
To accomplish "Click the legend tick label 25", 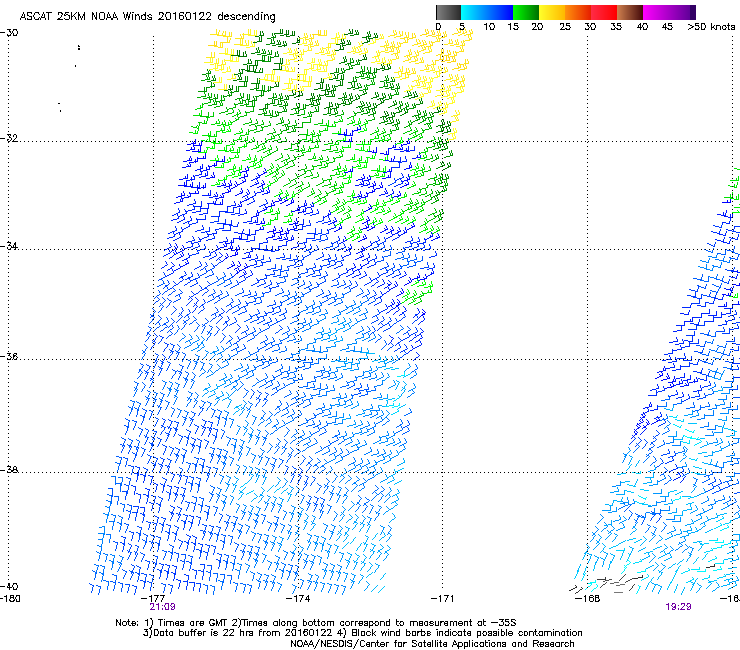I will pos(565,27).
